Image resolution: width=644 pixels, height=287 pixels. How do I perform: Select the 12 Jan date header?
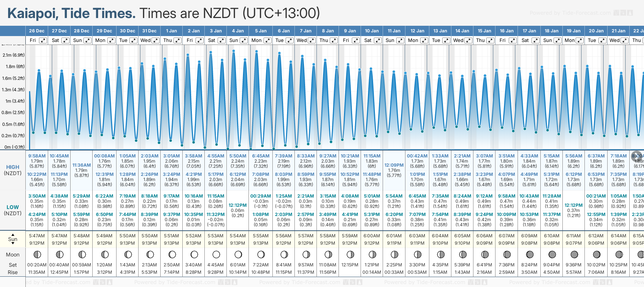click(x=417, y=31)
